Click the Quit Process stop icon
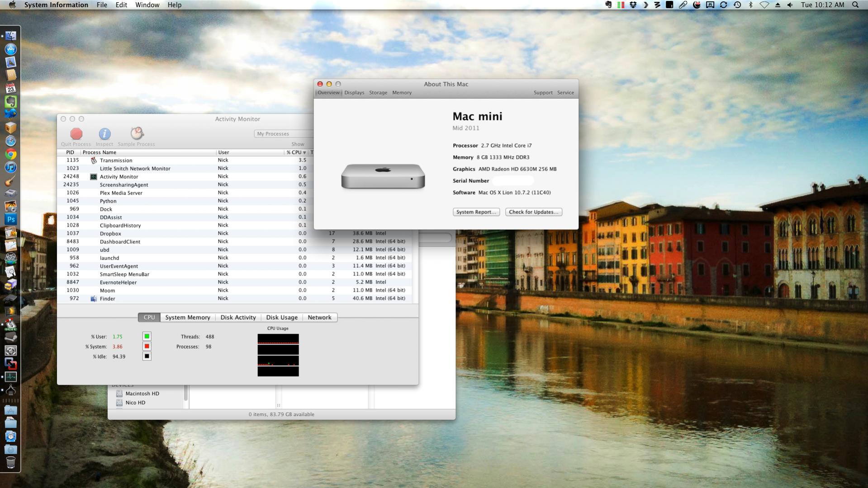This screenshot has width=868, height=488. pos(76,134)
